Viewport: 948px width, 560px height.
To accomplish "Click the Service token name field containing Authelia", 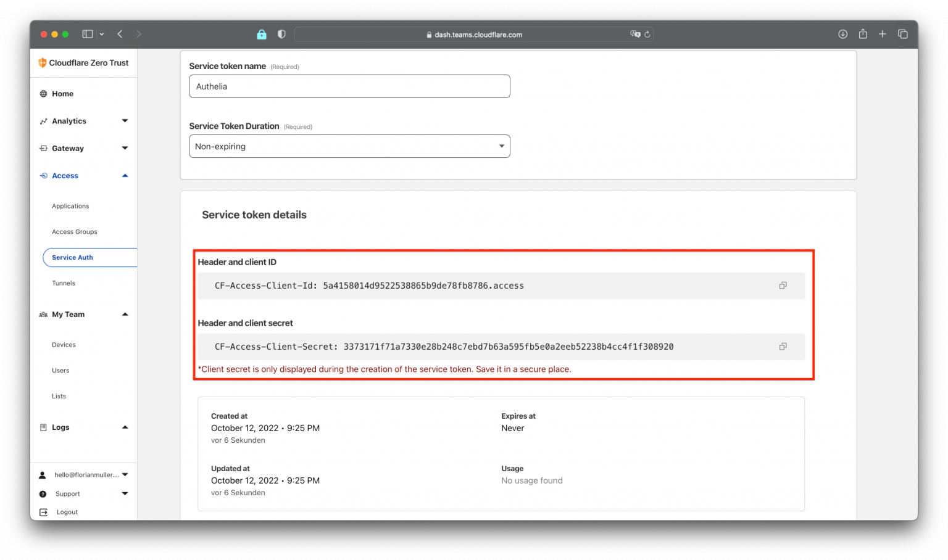I will (x=349, y=86).
